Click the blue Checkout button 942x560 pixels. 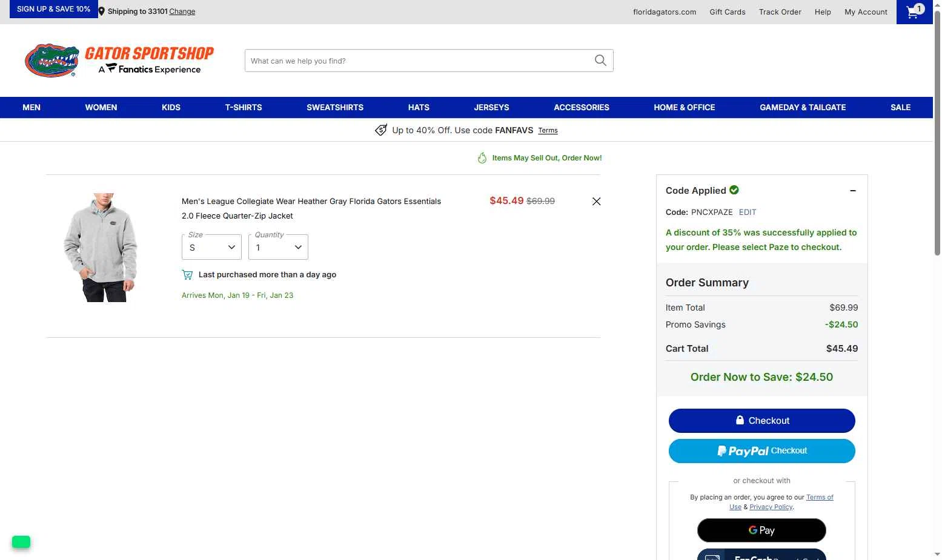(762, 421)
